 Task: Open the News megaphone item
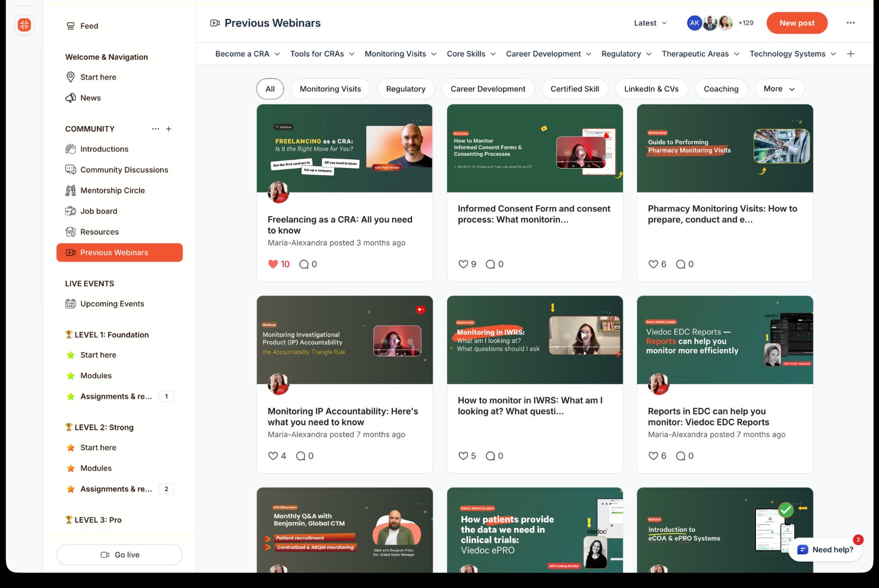click(x=90, y=98)
